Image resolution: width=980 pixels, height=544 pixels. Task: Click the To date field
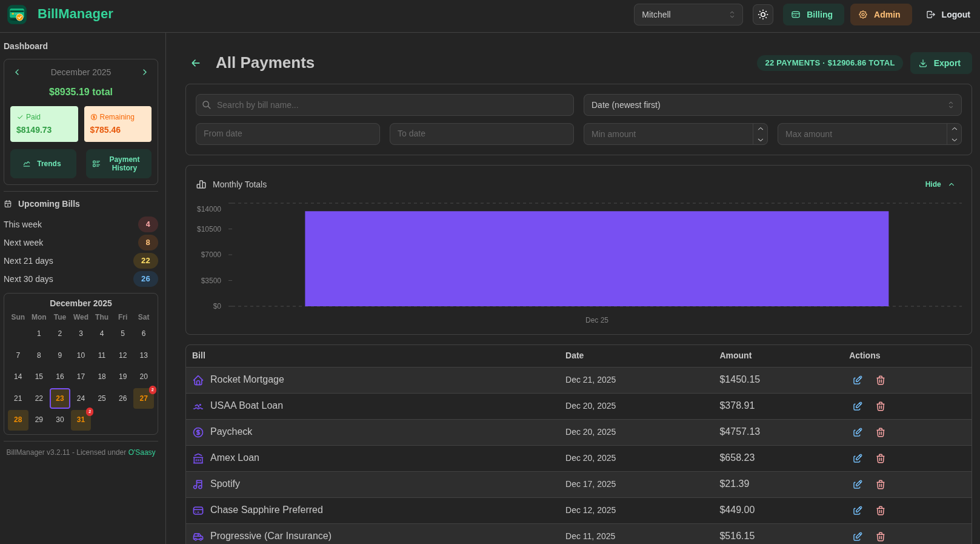point(482,134)
